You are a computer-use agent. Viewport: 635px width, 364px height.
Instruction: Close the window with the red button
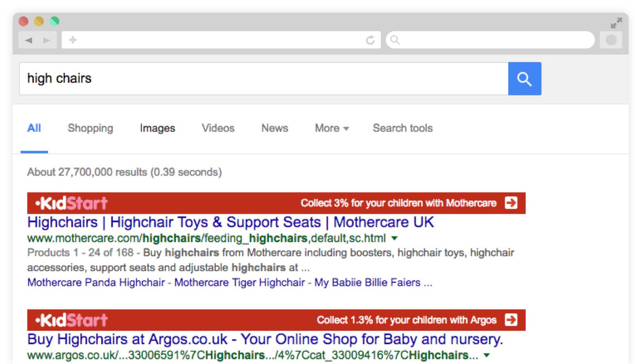23,21
